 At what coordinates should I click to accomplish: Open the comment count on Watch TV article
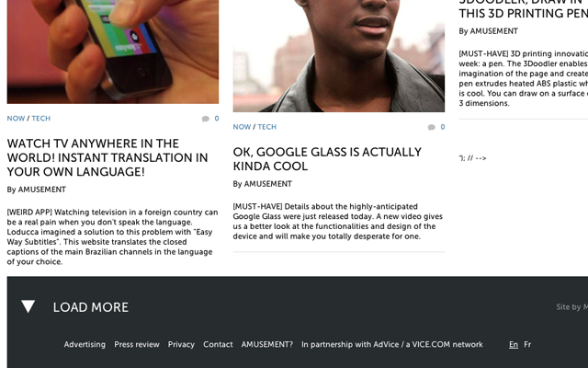tap(217, 119)
